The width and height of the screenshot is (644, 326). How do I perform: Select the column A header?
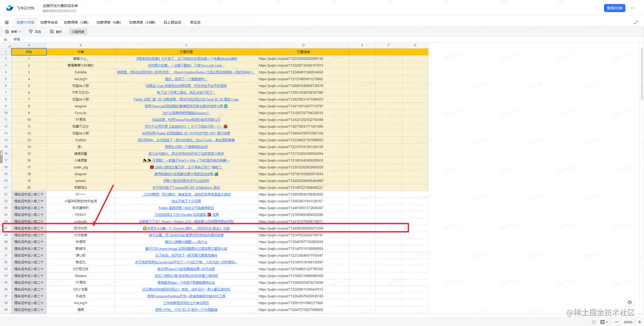click(29, 45)
